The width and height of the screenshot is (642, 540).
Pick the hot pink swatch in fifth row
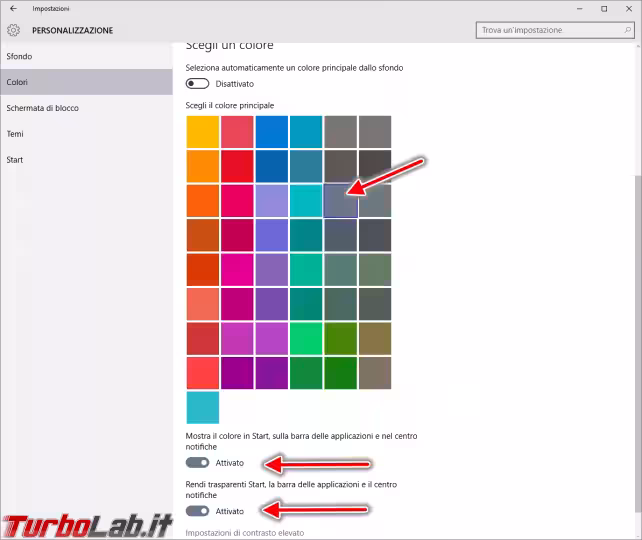[237, 269]
